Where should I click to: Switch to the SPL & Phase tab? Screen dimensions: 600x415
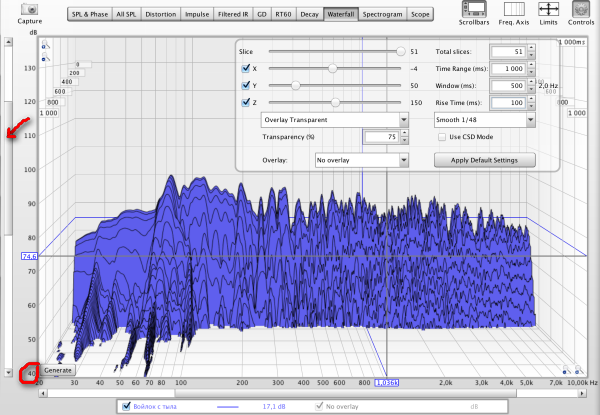(90, 16)
